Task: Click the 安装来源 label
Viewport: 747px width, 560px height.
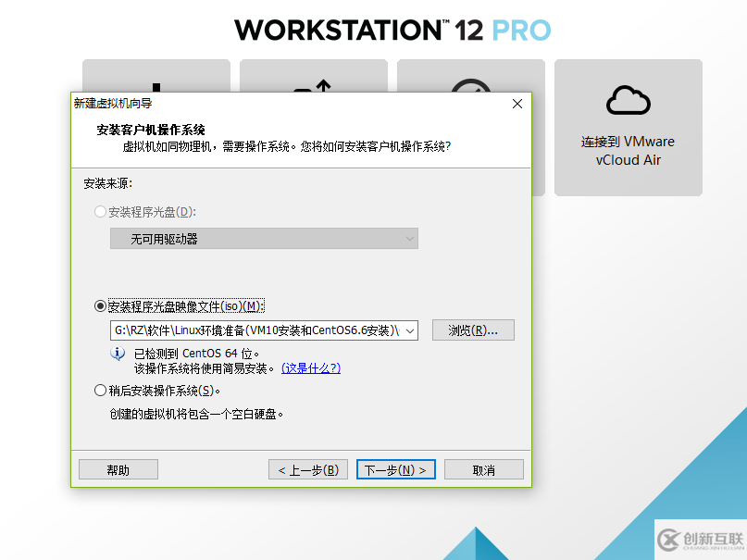Action: coord(108,184)
